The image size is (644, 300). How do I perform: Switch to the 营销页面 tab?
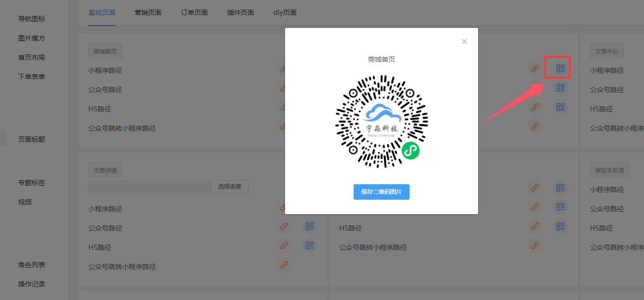tap(148, 13)
